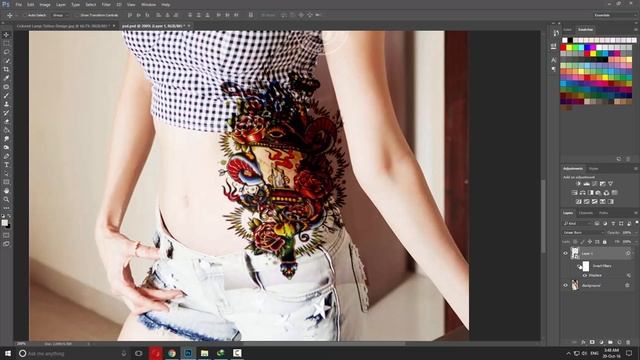Image resolution: width=640 pixels, height=360 pixels.
Task: Select the Lasso tool
Action: pyautogui.click(x=6, y=52)
